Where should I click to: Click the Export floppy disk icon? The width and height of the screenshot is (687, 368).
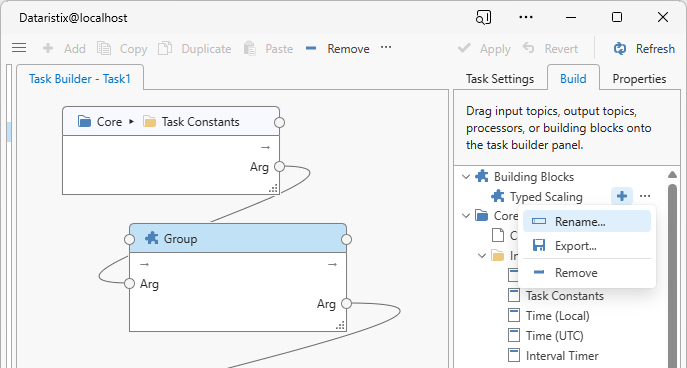(538, 245)
